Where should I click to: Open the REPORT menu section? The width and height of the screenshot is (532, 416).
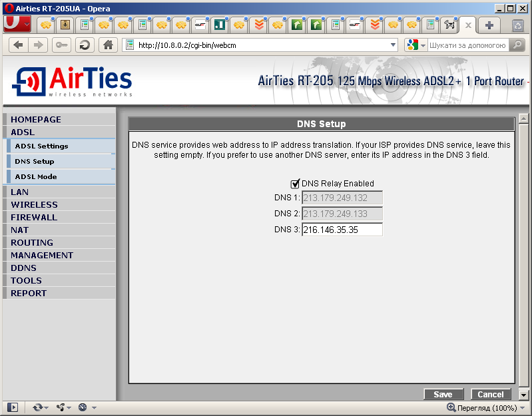coord(59,294)
